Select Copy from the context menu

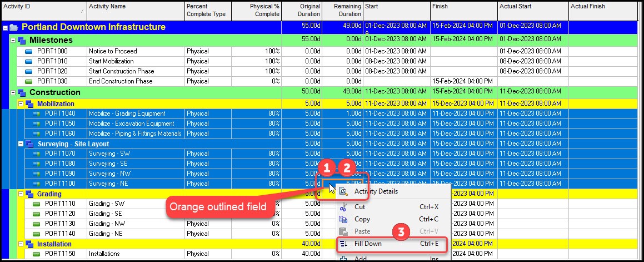click(362, 219)
